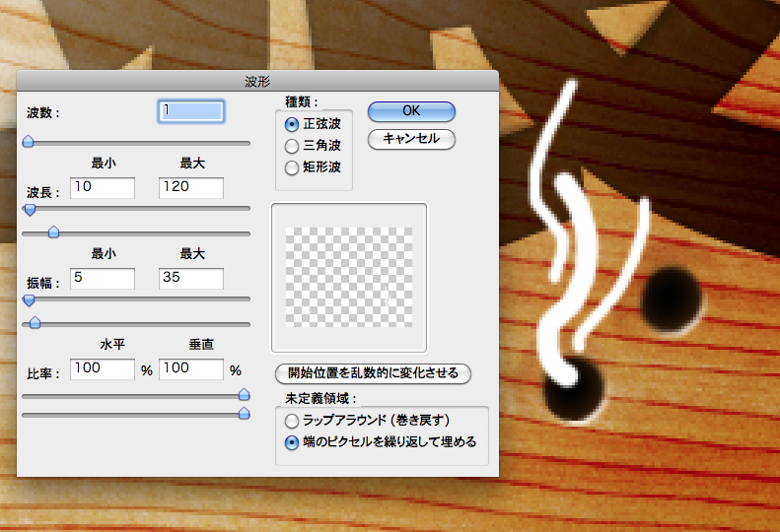Click the 波長 maximum slider handle
The image size is (780, 532).
pos(53,232)
